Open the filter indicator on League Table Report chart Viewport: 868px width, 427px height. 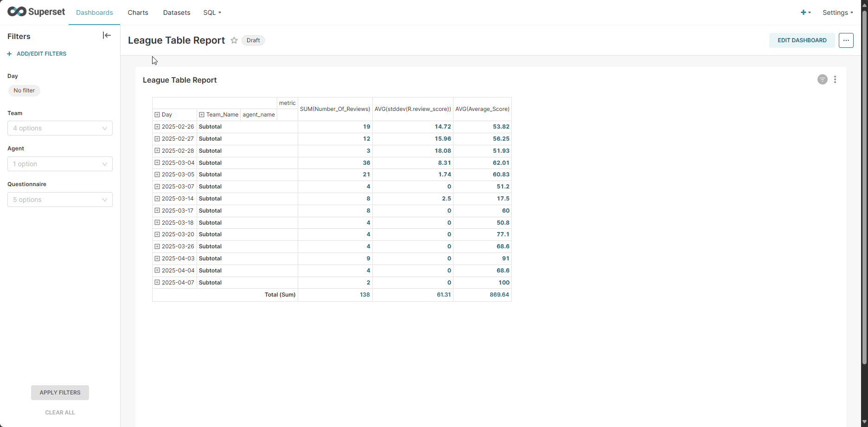click(822, 79)
